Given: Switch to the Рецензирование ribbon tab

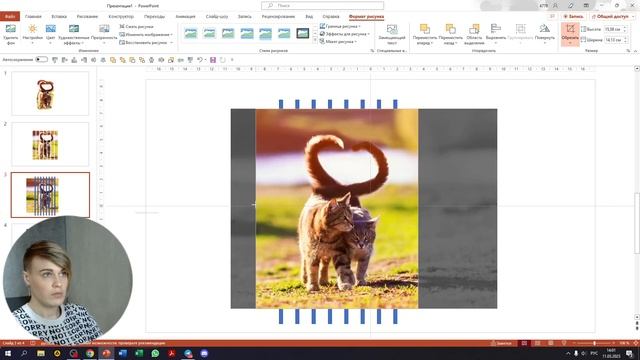Looking at the screenshot, I should [x=278, y=16].
